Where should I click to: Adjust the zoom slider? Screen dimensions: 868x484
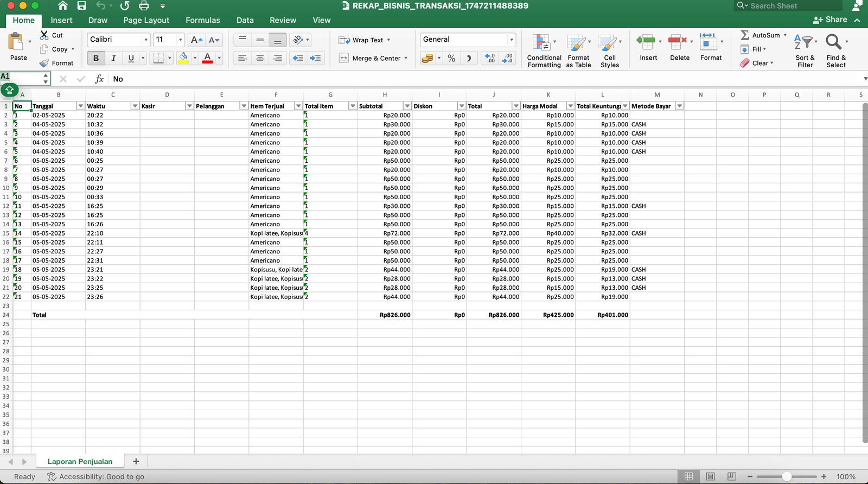[787, 476]
